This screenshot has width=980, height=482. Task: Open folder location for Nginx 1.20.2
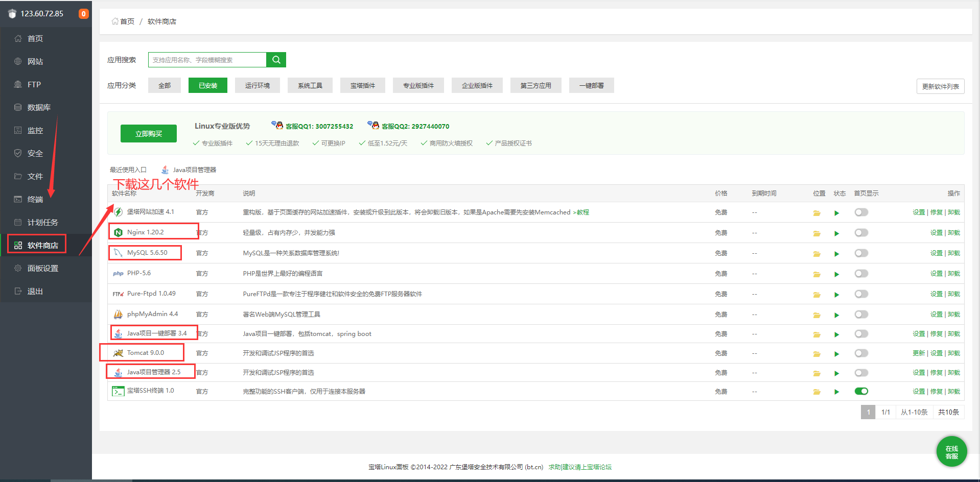point(816,233)
